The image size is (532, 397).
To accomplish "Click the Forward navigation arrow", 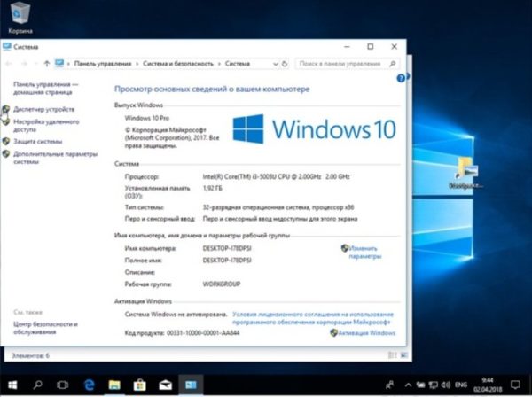I will 25,64.
